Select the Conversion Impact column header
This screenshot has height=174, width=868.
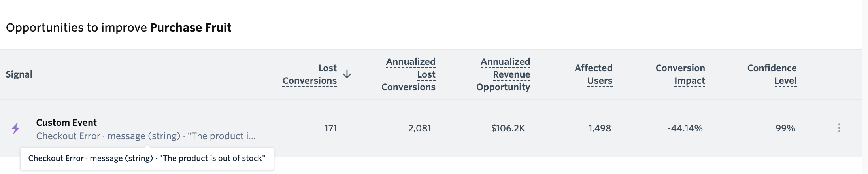click(x=680, y=74)
